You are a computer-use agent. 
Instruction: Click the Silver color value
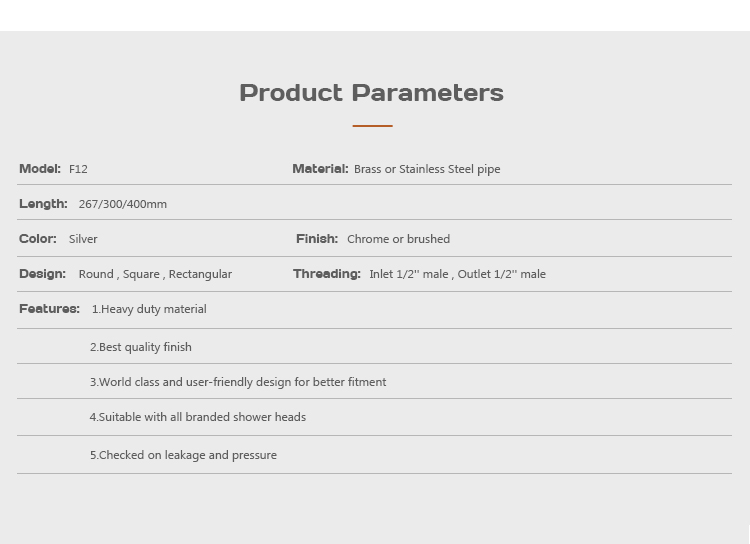tap(83, 240)
